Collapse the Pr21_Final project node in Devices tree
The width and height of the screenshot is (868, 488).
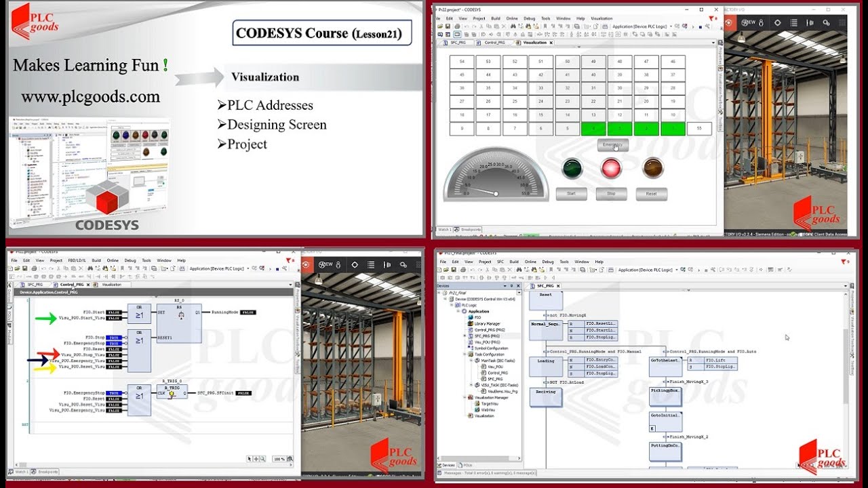(439, 293)
